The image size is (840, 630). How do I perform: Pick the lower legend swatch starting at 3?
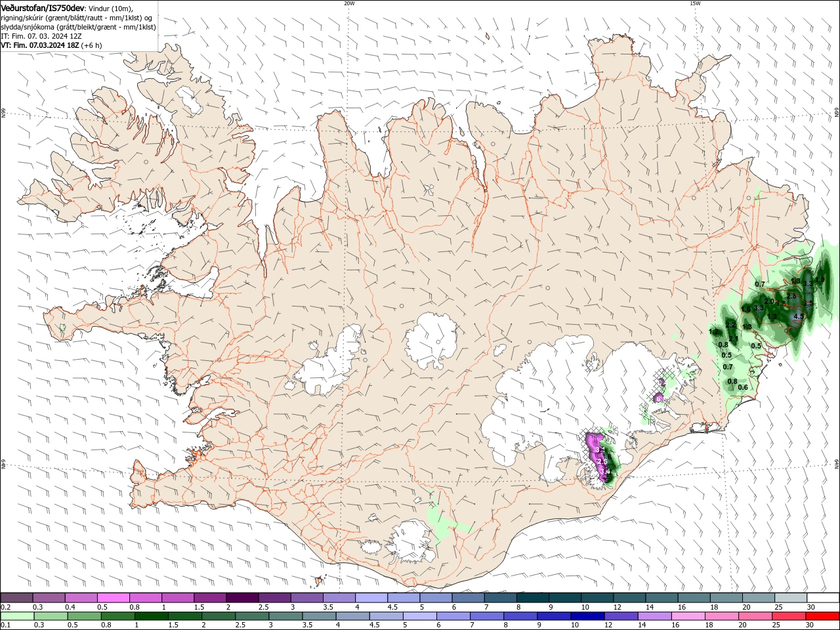click(x=285, y=616)
